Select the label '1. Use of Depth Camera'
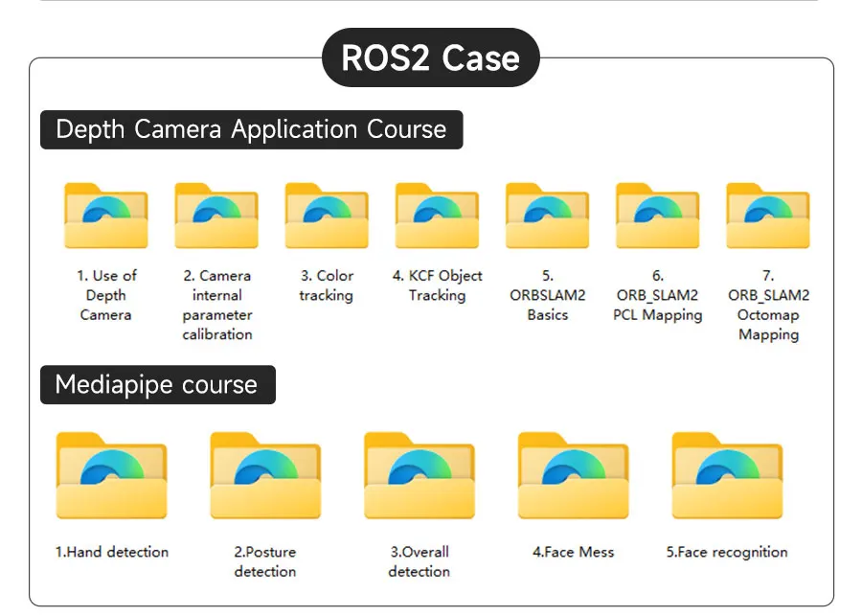The width and height of the screenshot is (862, 616). click(106, 295)
